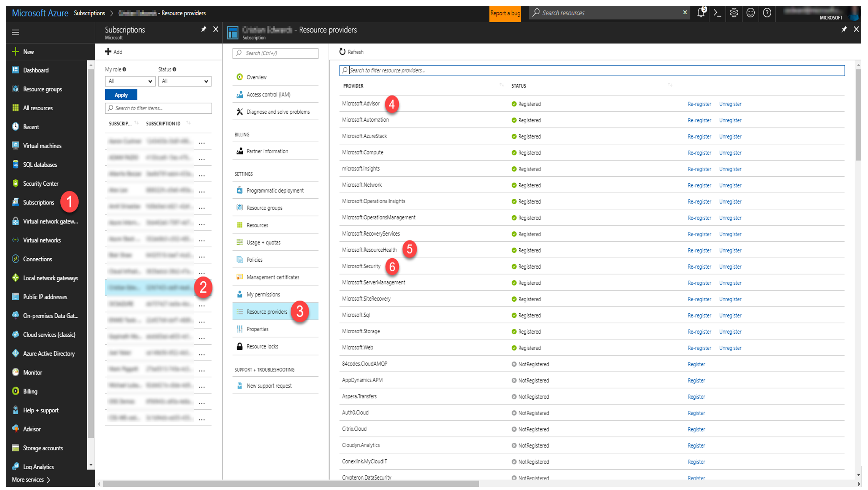Open portal settings gear icon
868x490 pixels.
point(734,13)
